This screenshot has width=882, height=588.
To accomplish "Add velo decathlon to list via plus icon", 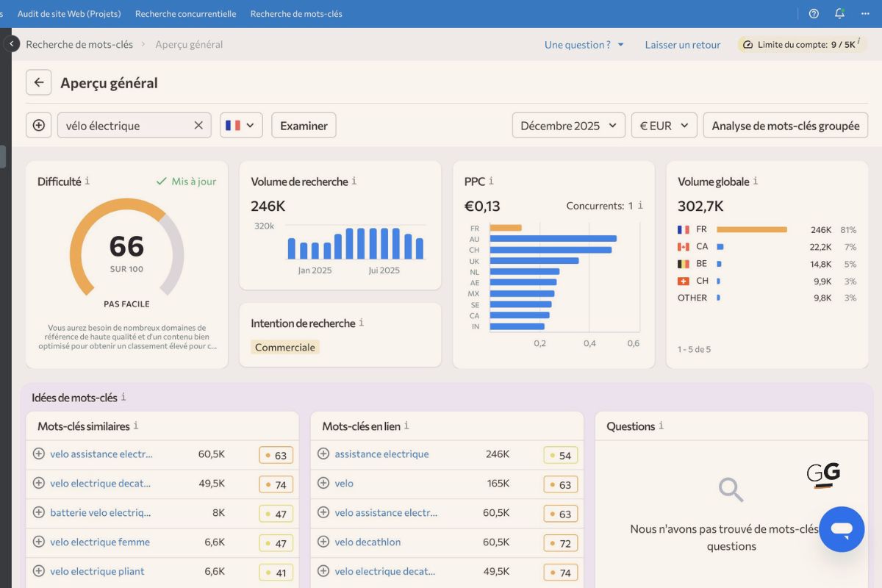I will 324,542.
